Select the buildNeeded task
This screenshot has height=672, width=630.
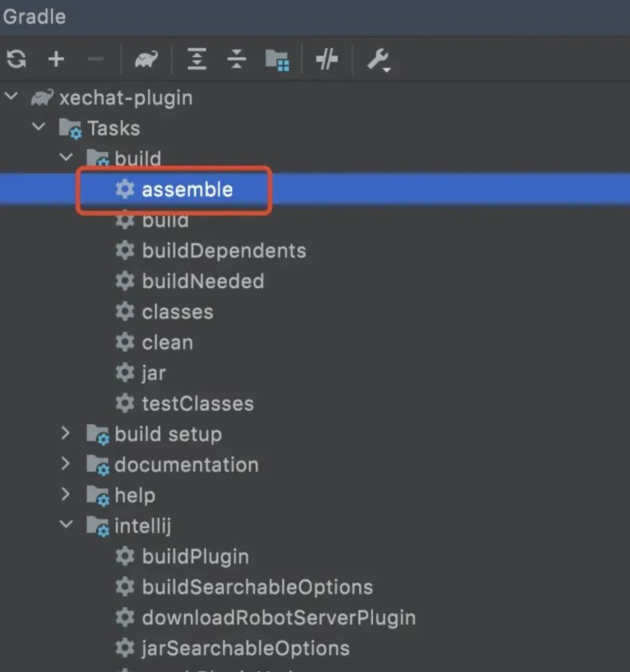[x=203, y=281]
